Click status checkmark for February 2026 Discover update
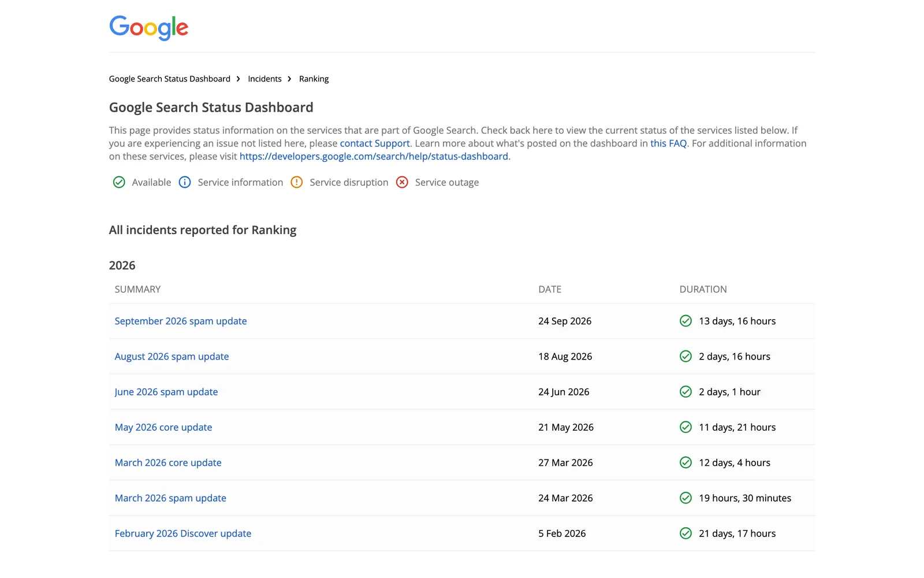This screenshot has width=924, height=578. click(685, 533)
